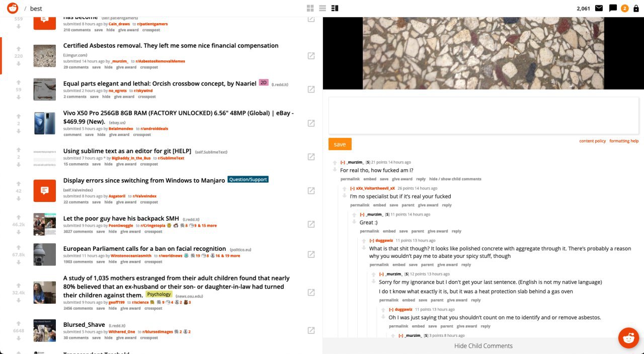Collapse the xXx_Voltartheevil_xX comment thread
The width and height of the screenshot is (644, 354).
352,188
